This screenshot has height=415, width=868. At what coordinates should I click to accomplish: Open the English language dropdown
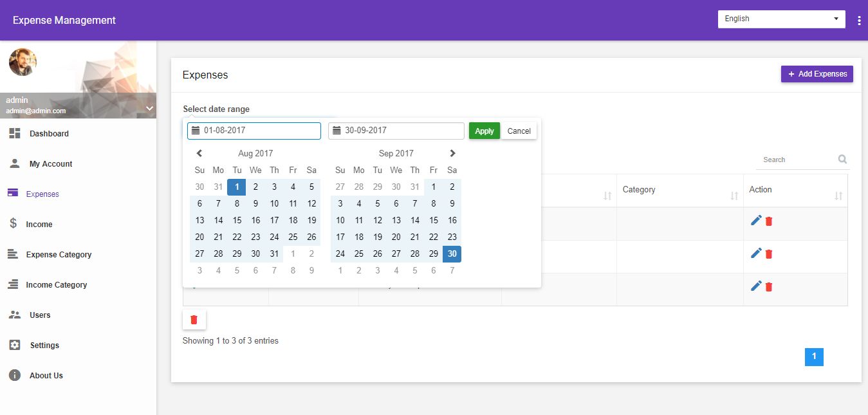click(x=781, y=19)
